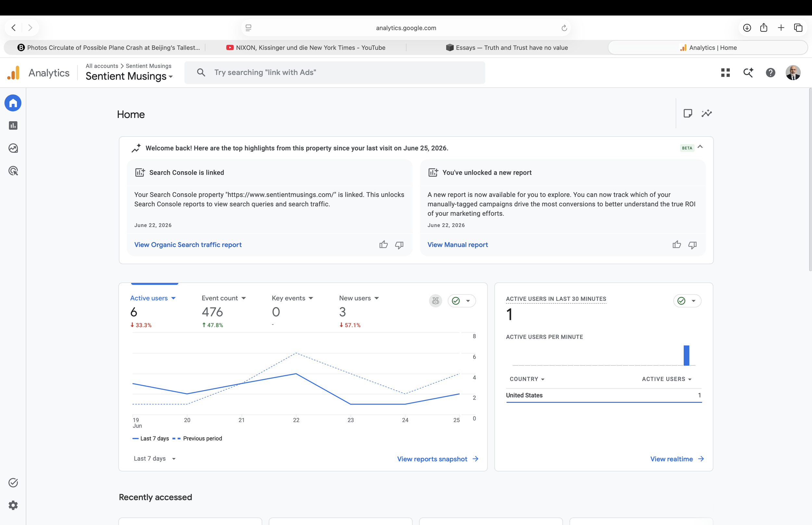Open the Google apps grid
The width and height of the screenshot is (812, 525).
tap(726, 73)
